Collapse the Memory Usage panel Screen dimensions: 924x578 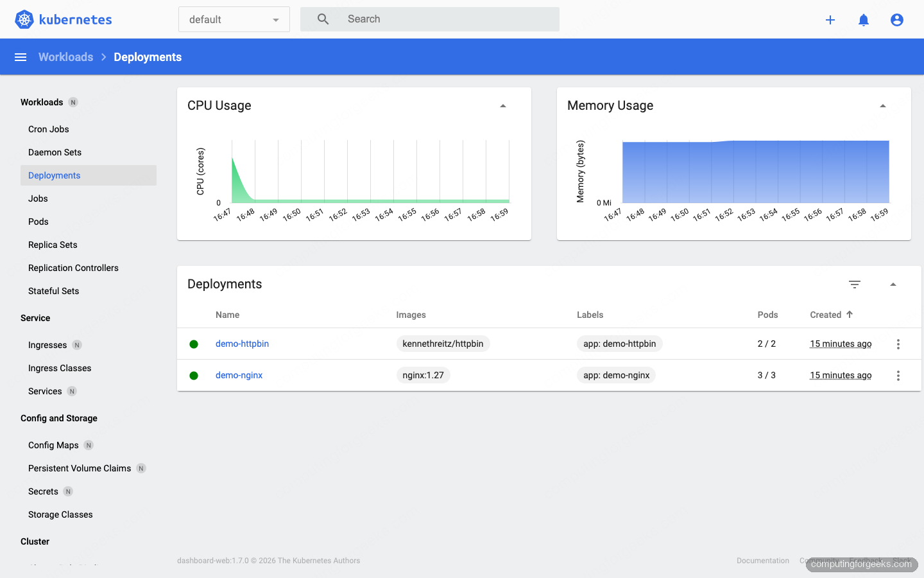click(x=882, y=104)
